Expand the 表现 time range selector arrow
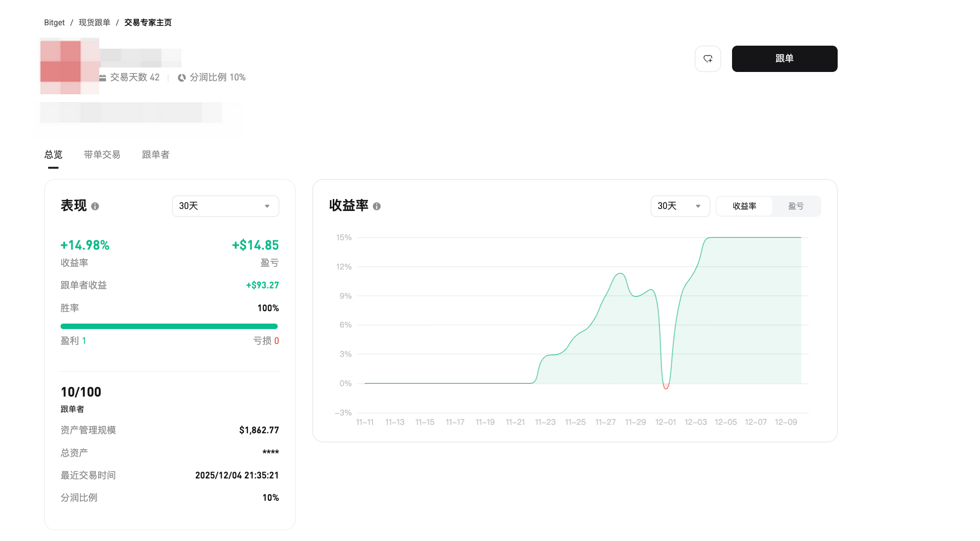This screenshot has width=980, height=541. tap(267, 206)
